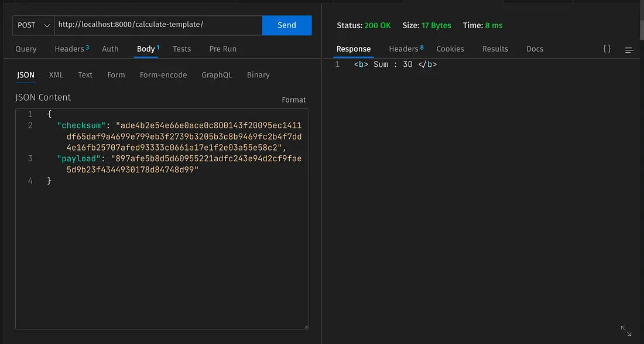Open the Response tab

pyautogui.click(x=353, y=49)
